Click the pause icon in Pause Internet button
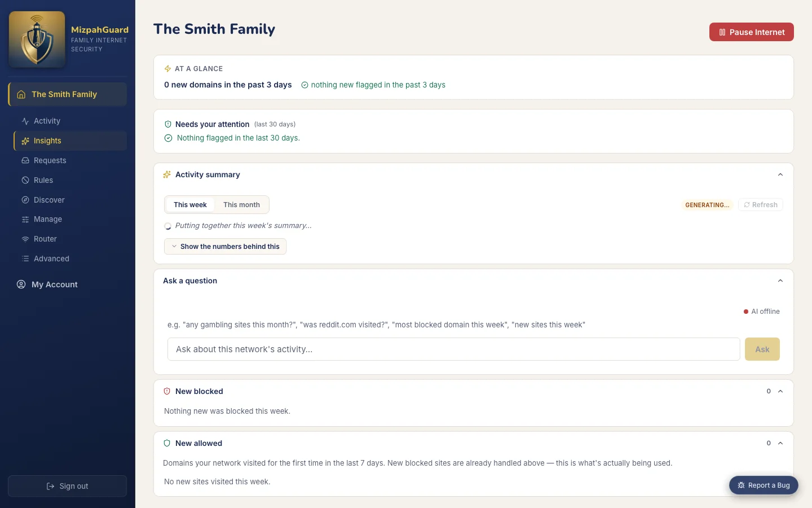Viewport: 812px width, 508px height. pos(722,32)
